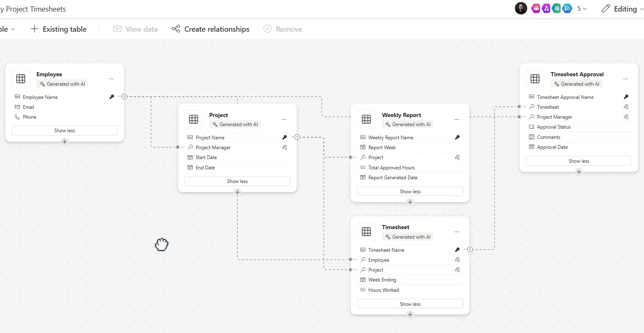The image size is (644, 333).
Task: Select the Hours Worked column in Timesheet
Action: pos(410,290)
